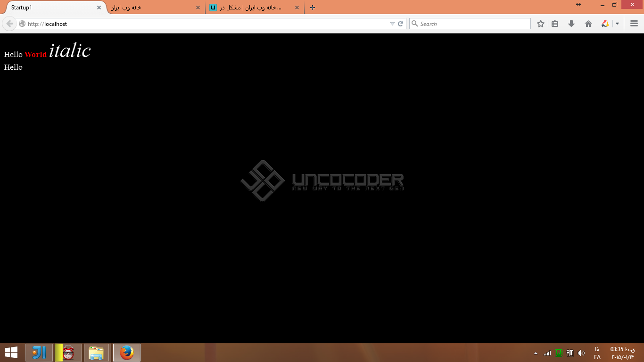Switch the FA input language indicator
The height and width of the screenshot is (362, 644).
coord(597,353)
